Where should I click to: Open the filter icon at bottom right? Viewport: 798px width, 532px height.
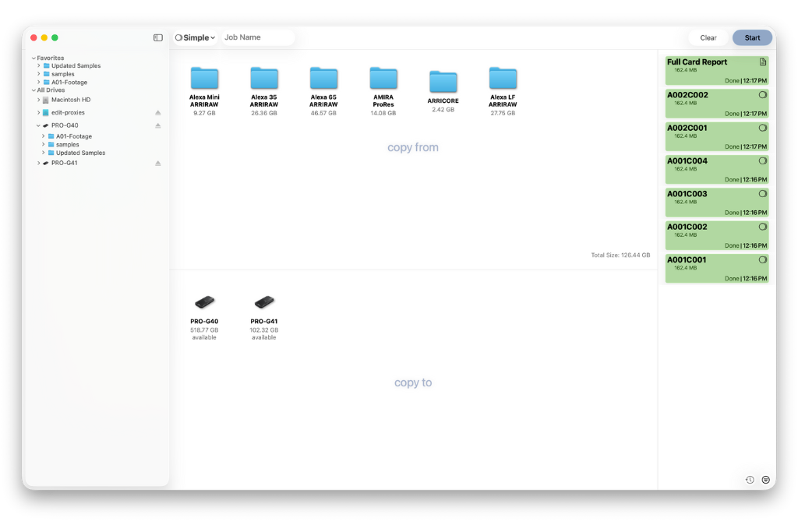(x=766, y=480)
